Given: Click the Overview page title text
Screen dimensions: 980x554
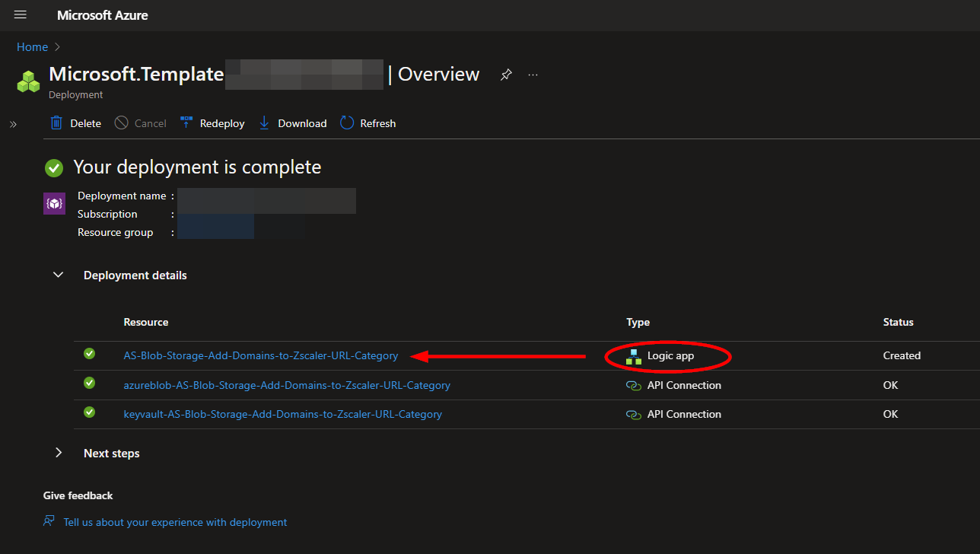Looking at the screenshot, I should tap(439, 74).
